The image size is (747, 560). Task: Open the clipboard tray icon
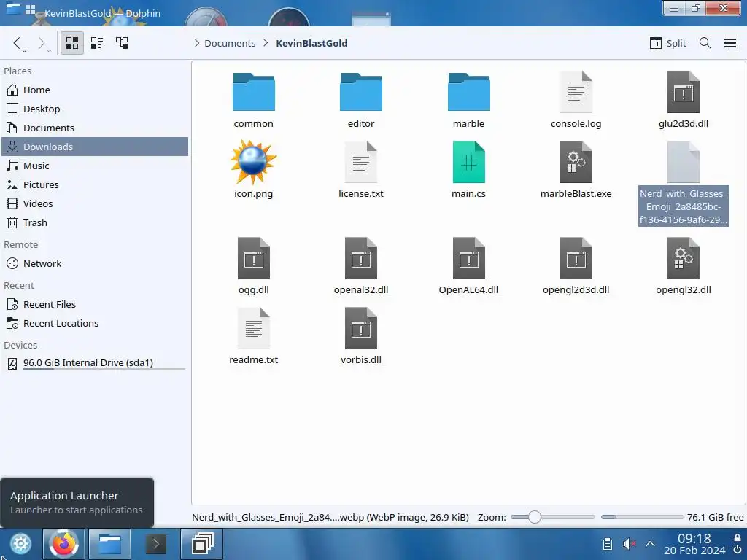pyautogui.click(x=608, y=544)
